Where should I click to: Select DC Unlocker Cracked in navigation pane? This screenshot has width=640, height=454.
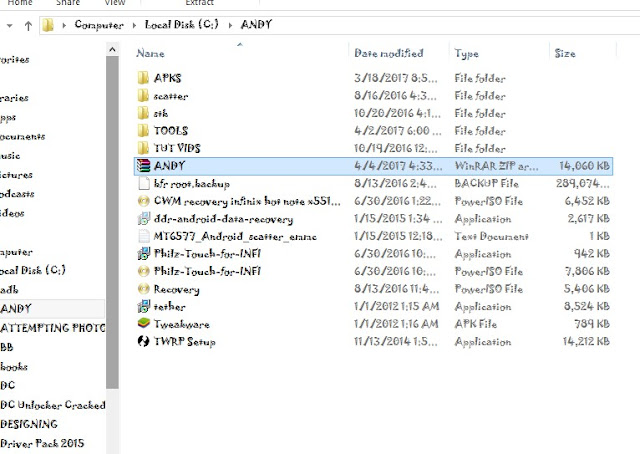click(x=53, y=405)
